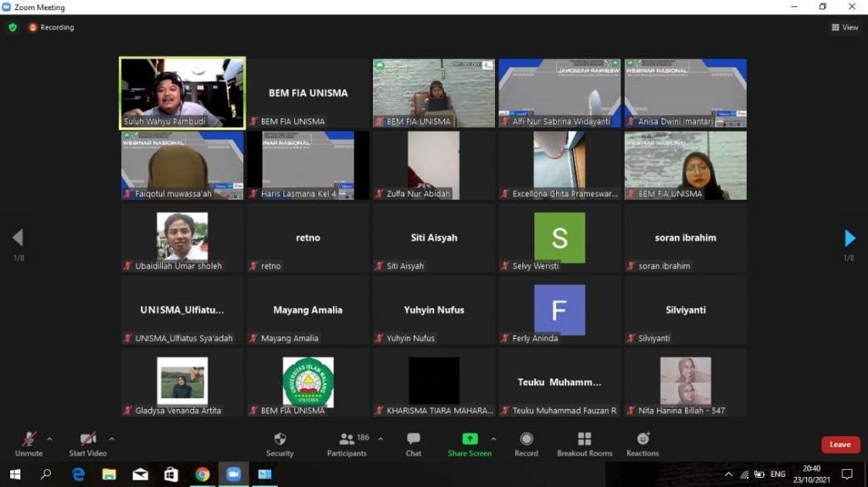Viewport: 868px width, 487px height.
Task: Select the UNISMA_Ulfiatus Sya'adah tile
Action: 182,311
